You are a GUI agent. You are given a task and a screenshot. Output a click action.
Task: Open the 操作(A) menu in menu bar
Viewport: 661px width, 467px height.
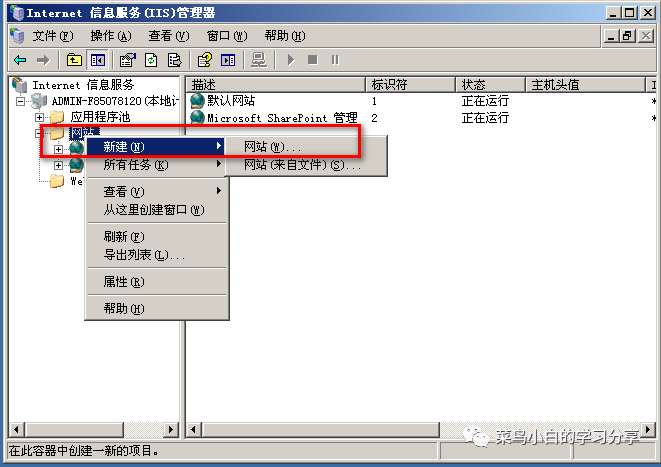click(110, 36)
